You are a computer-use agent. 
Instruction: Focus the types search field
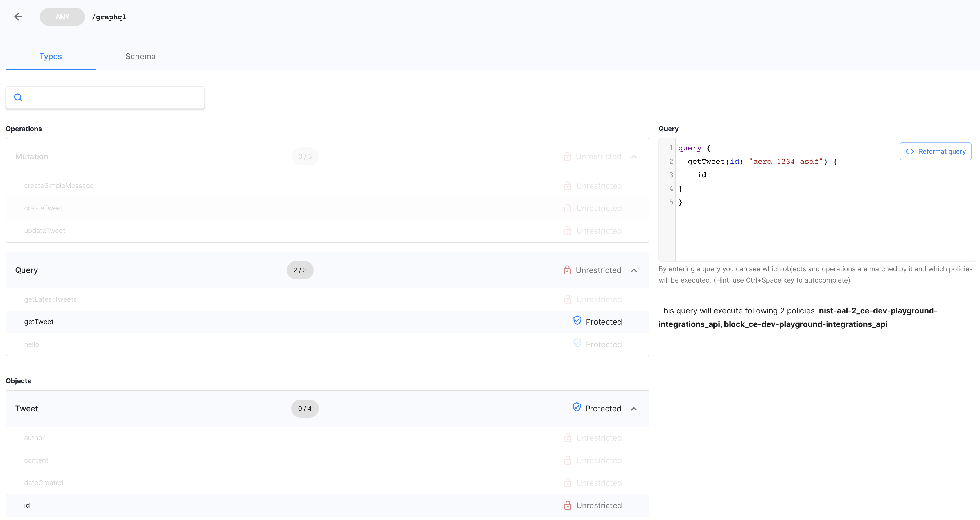[105, 97]
